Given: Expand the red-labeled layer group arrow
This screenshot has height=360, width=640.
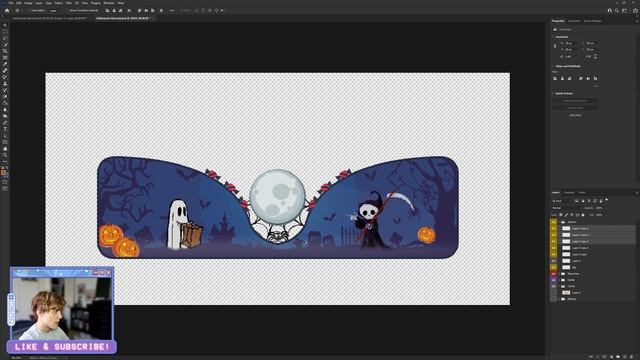Looking at the screenshot, I should click(559, 273).
